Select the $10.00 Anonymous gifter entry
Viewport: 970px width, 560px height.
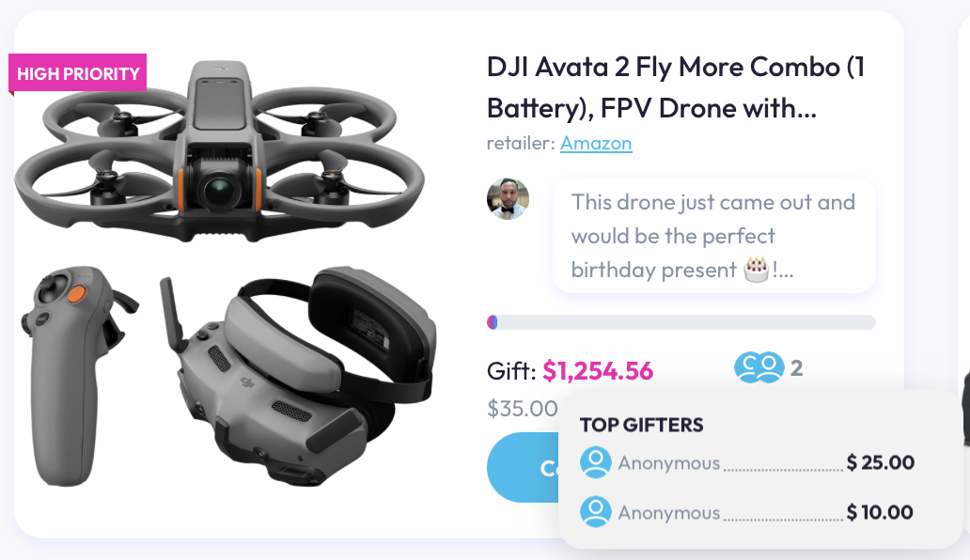click(x=747, y=512)
